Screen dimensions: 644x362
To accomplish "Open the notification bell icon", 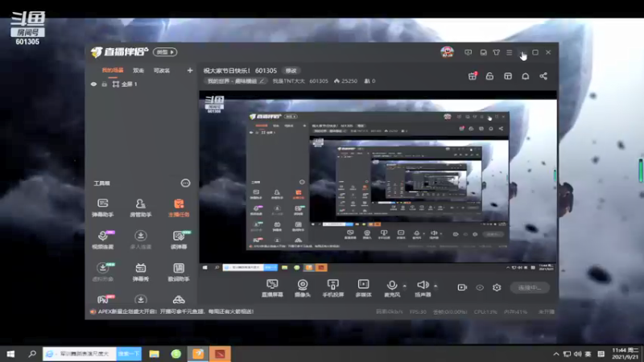I will coord(526,76).
